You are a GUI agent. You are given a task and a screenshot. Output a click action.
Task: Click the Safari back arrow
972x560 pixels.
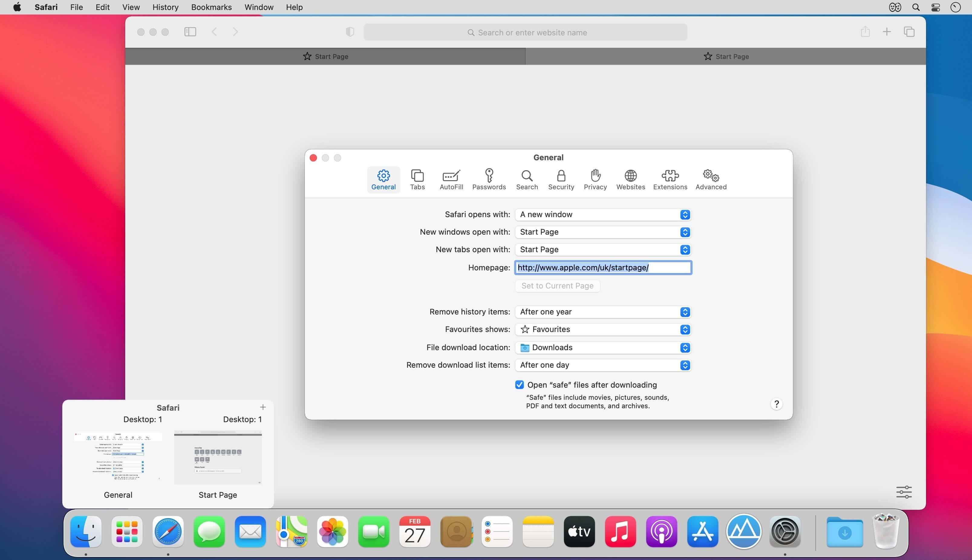click(x=215, y=32)
